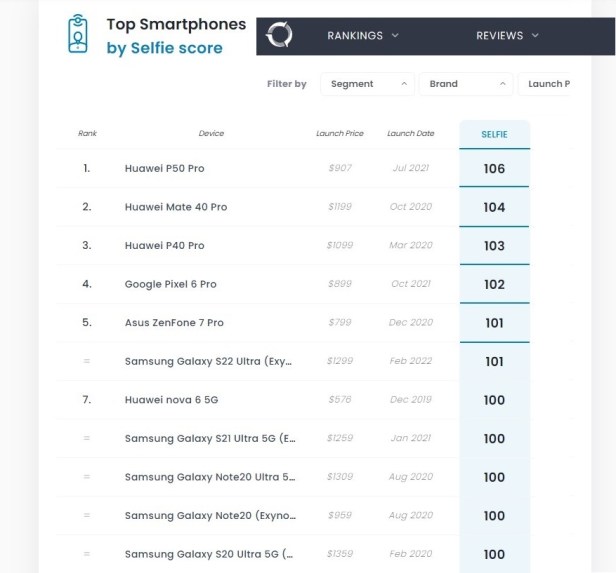Viewport: 616px width, 573px height.
Task: Open the Samsung Galaxy S21 Ultra 5G entry
Action: pos(210,438)
